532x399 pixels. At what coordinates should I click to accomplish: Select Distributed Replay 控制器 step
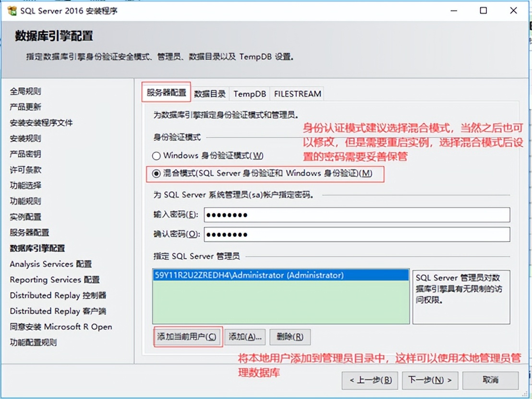click(x=58, y=295)
